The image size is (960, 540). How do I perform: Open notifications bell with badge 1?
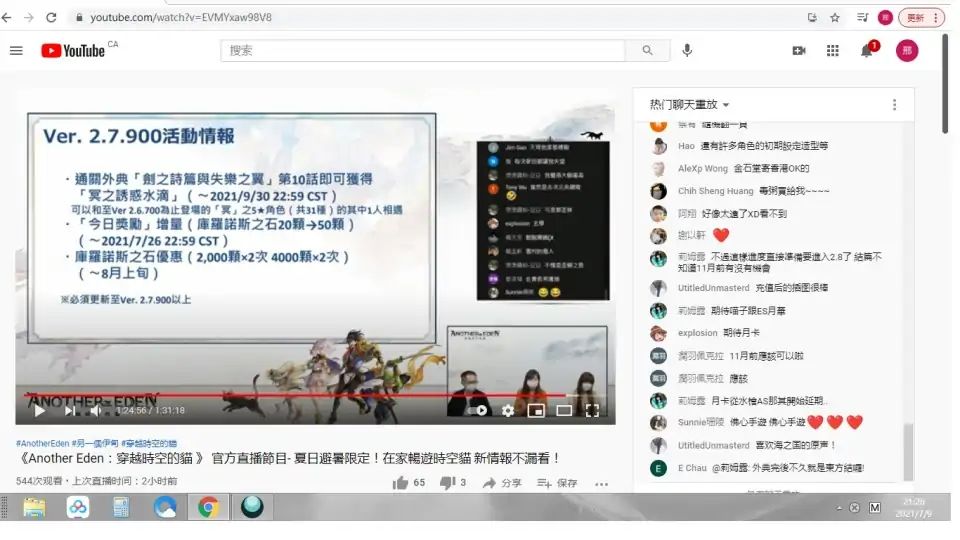(x=867, y=50)
